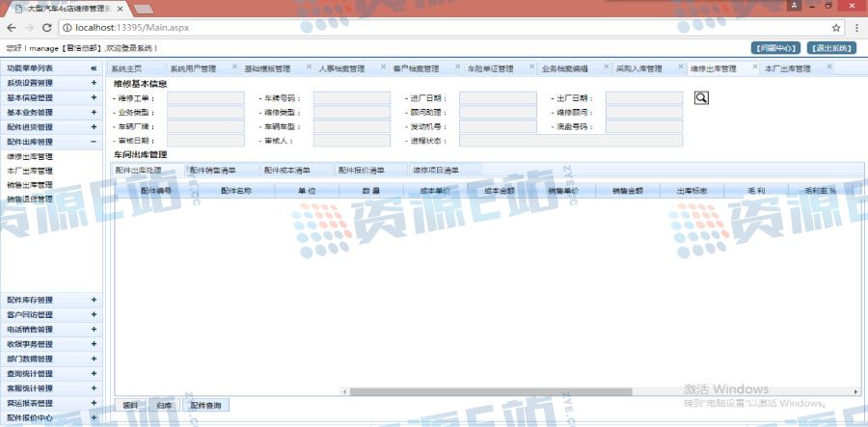The height and width of the screenshot is (427, 868).
Task: Click the browser bookmark star icon
Action: point(828,28)
